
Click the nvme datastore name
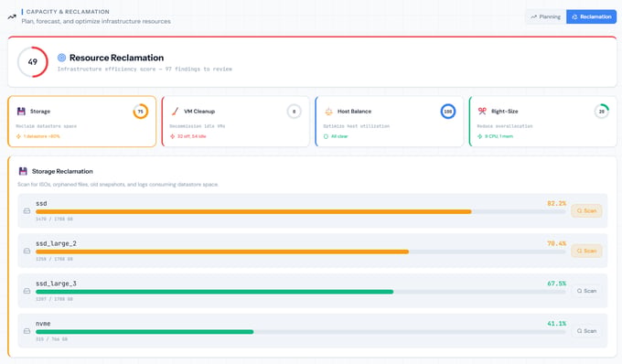(x=43, y=324)
